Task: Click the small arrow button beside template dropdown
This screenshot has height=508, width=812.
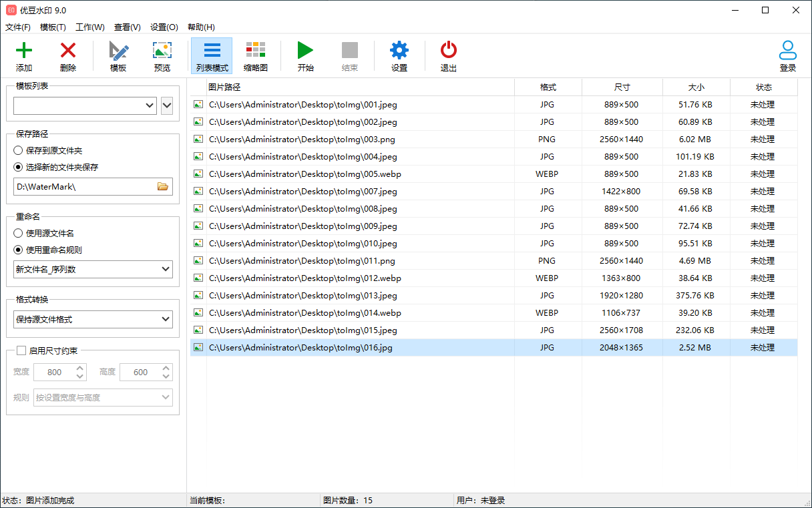Action: point(167,105)
